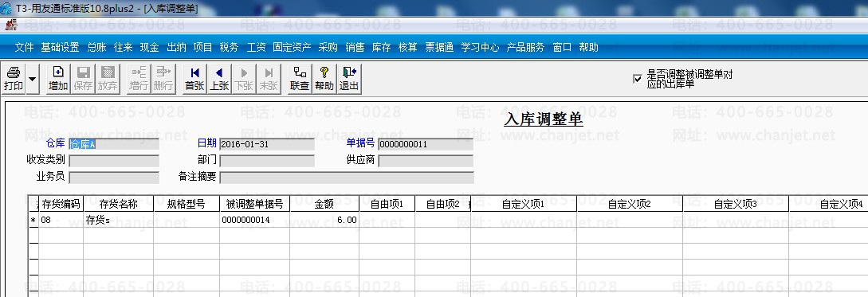Image resolution: width=868 pixels, height=297 pixels.
Task: Click the 部门 input field
Action: pyautogui.click(x=267, y=161)
